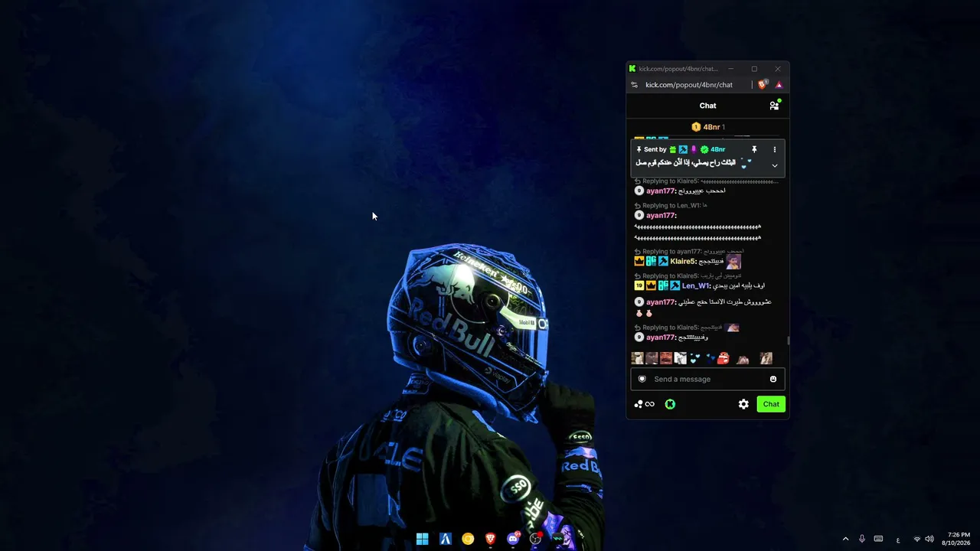Open the pinned message three-dot menu

[774, 149]
